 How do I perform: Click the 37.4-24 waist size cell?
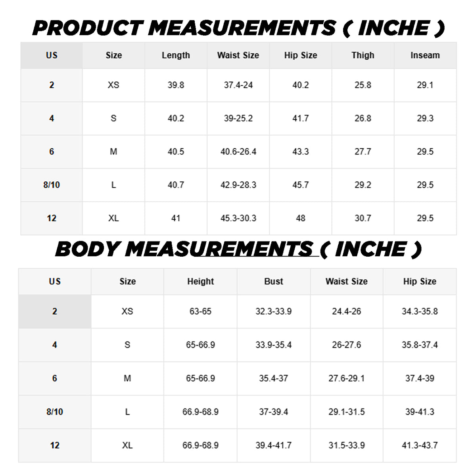tap(238, 85)
